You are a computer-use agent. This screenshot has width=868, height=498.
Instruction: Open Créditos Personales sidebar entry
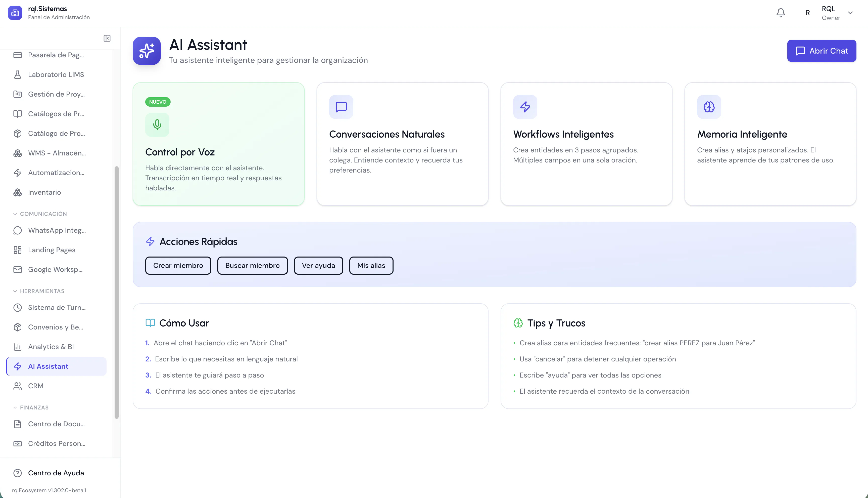click(56, 444)
